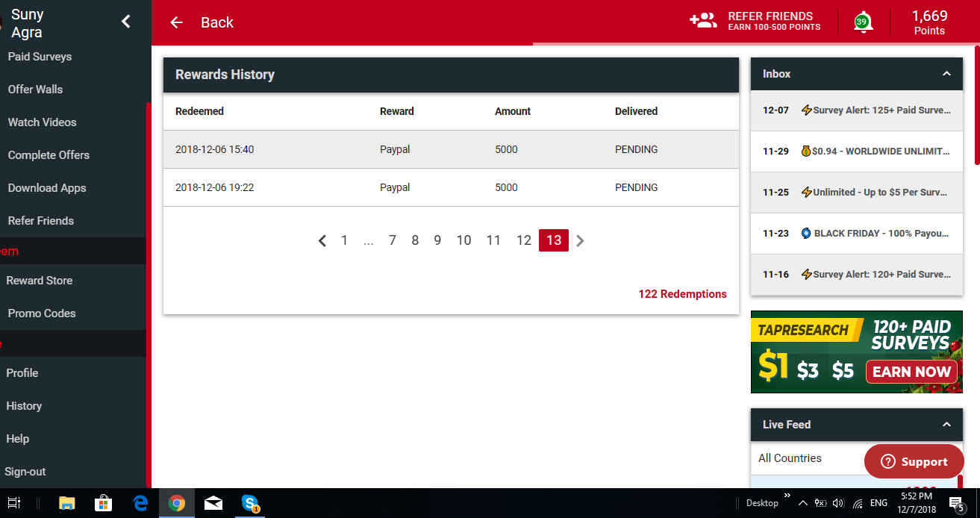View the 1,669 Points balance
The image size is (980, 518).
pyautogui.click(x=929, y=22)
